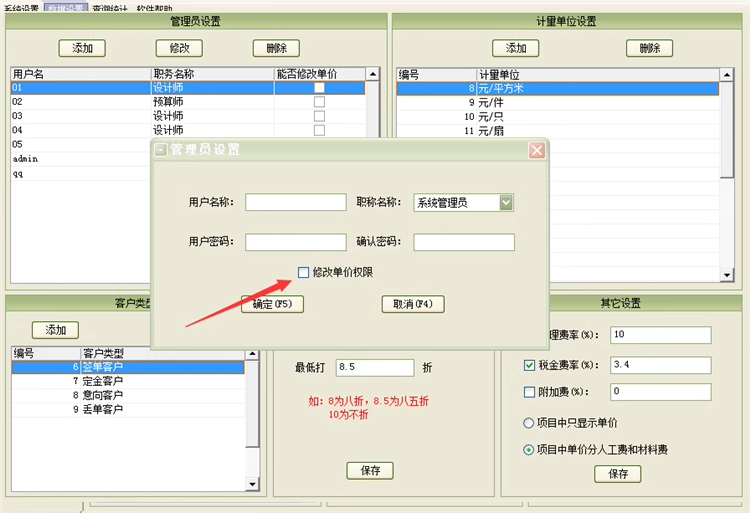Screen dimensions: 750x513
Task: Click the system menu icon in dialog title bar
Action: pyautogui.click(x=161, y=150)
